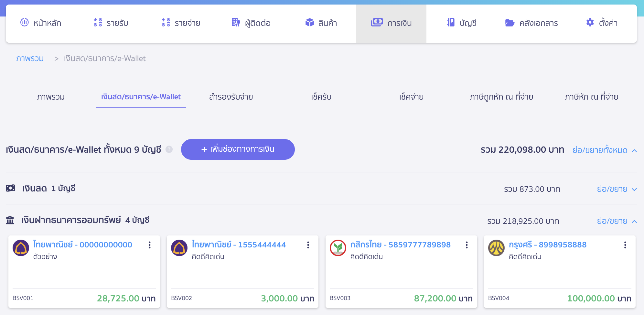
Task: Click the เพิ่มช่องทางการเงิน button
Action: coord(238,149)
